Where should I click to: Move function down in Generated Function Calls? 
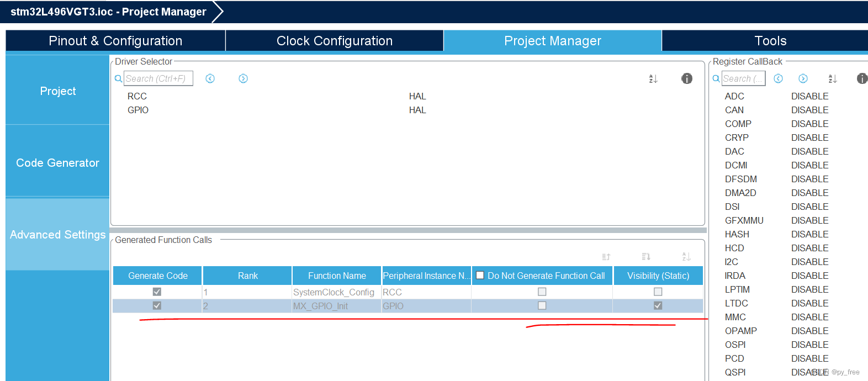click(646, 257)
